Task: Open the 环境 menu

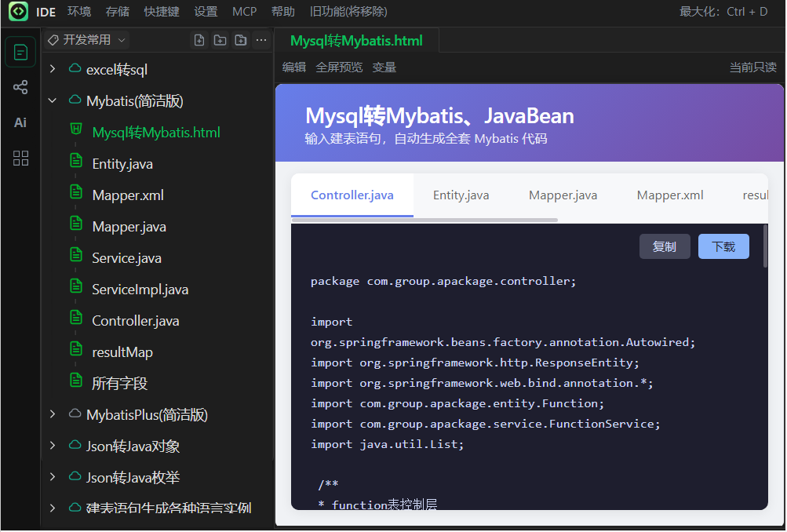Action: click(x=79, y=12)
